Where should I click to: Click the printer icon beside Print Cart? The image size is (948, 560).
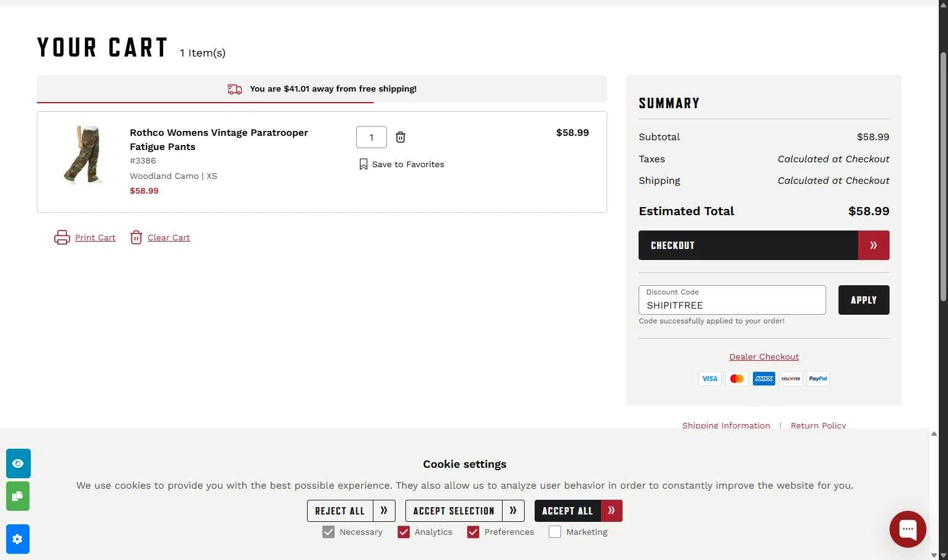click(62, 237)
